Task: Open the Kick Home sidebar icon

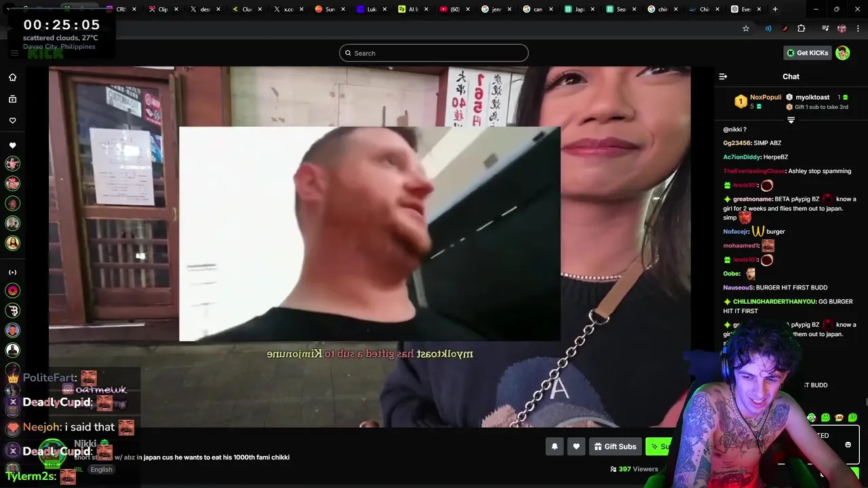Action: coord(12,77)
